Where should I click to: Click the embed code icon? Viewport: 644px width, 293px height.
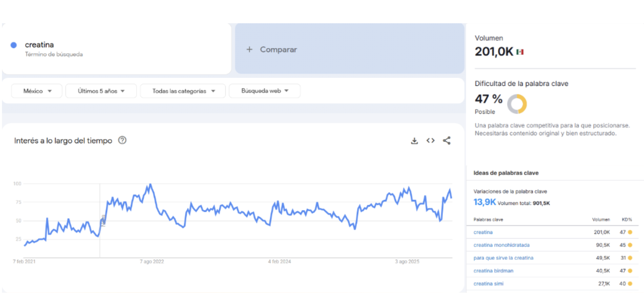point(430,141)
